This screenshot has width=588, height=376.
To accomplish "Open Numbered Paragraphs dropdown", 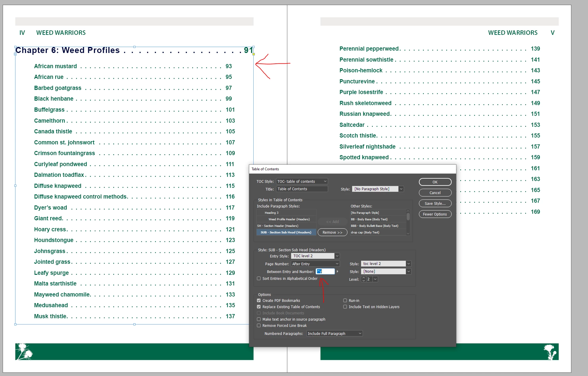I will point(334,334).
